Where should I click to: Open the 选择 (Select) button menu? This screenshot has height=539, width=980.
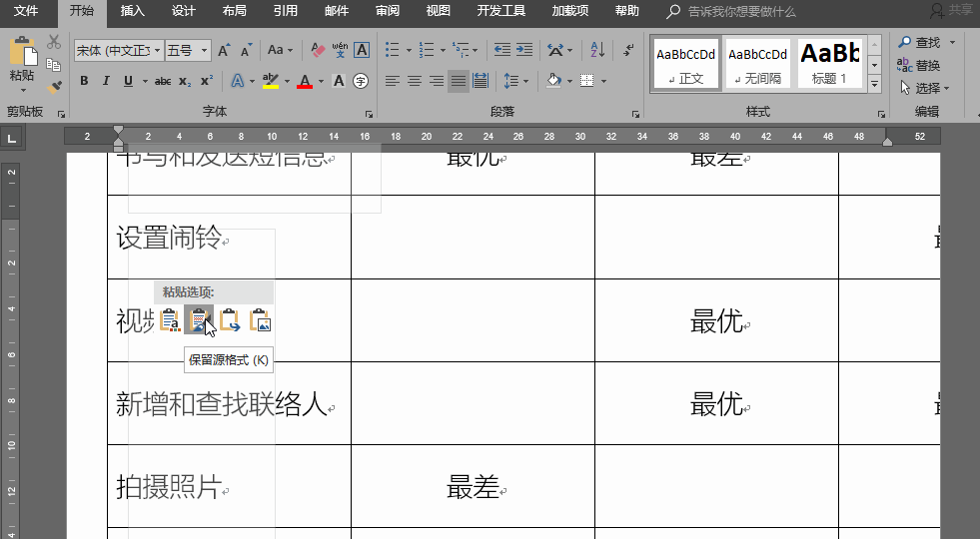924,88
